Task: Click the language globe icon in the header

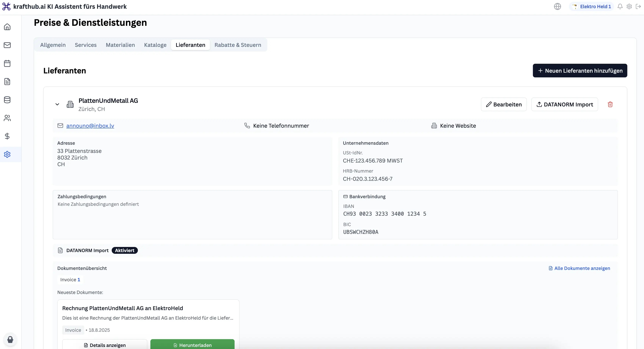Action: click(558, 6)
